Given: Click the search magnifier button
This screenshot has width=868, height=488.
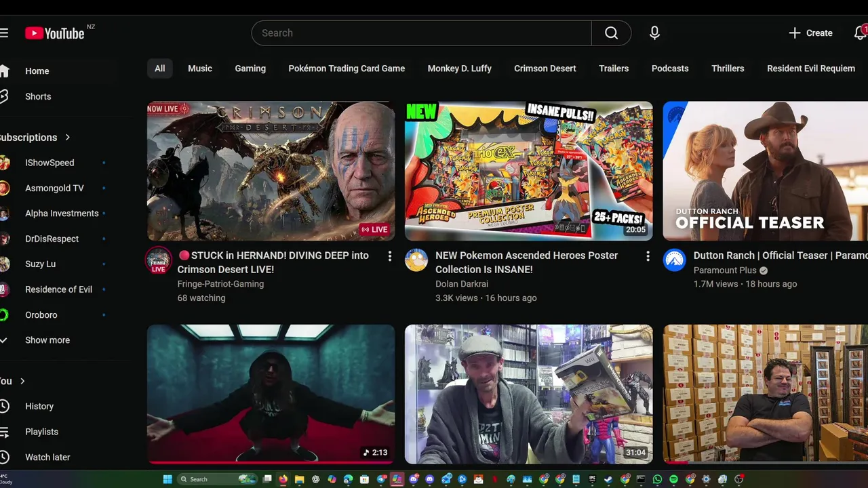Looking at the screenshot, I should point(611,33).
